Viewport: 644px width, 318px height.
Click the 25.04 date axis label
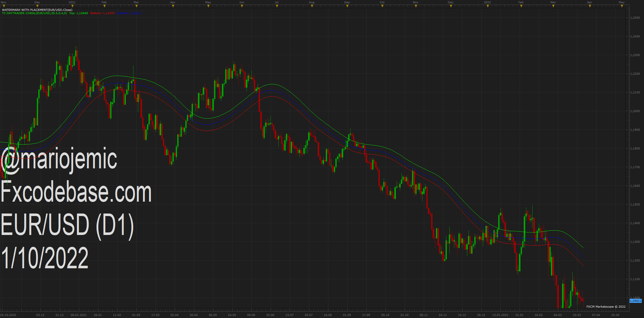point(615,315)
